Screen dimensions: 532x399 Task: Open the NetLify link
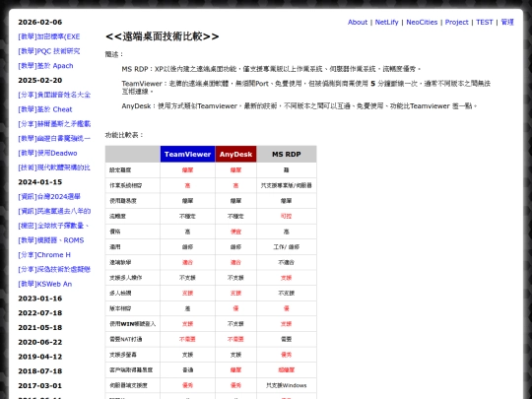[386, 22]
